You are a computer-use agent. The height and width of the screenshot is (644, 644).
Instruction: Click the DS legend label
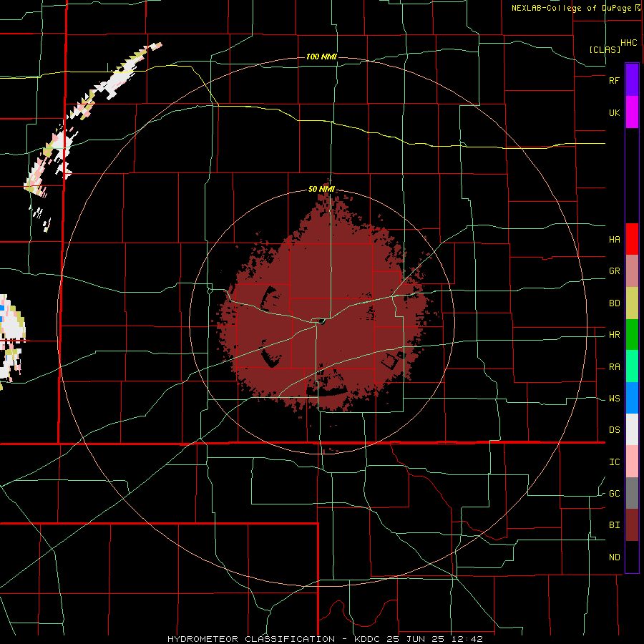pos(614,430)
